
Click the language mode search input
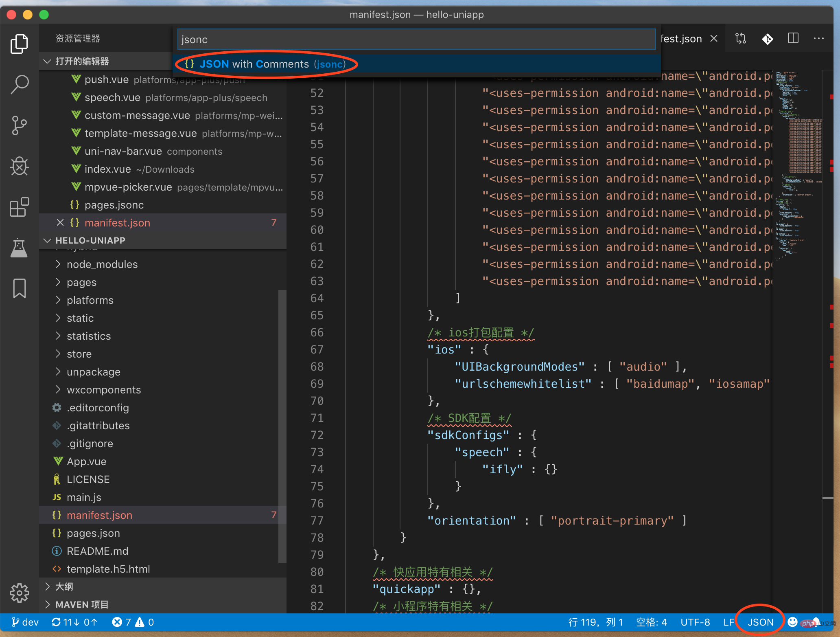416,40
